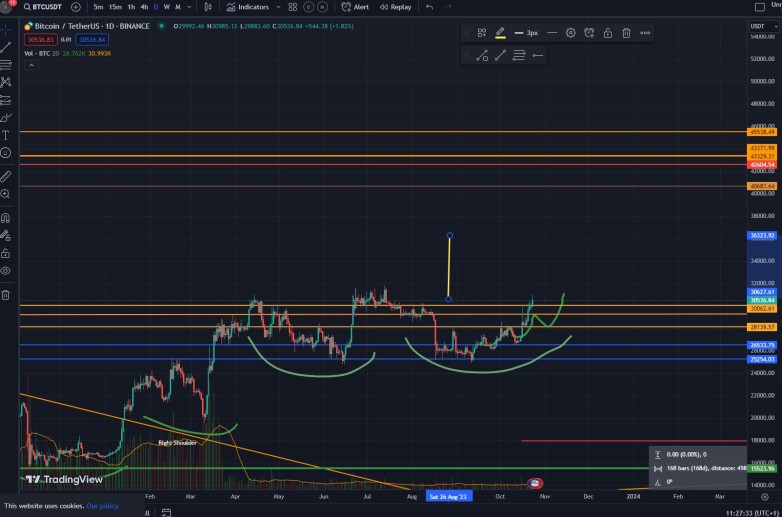This screenshot has width=782, height=517.
Task: Open the USDT currency dropdown
Action: [x=764, y=26]
